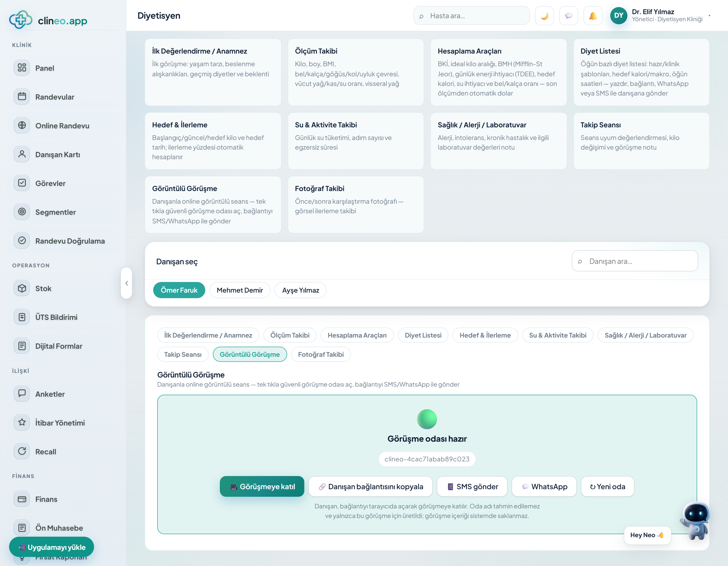728x566 pixels.
Task: Click the Stok box icon
Action: pos(22,288)
